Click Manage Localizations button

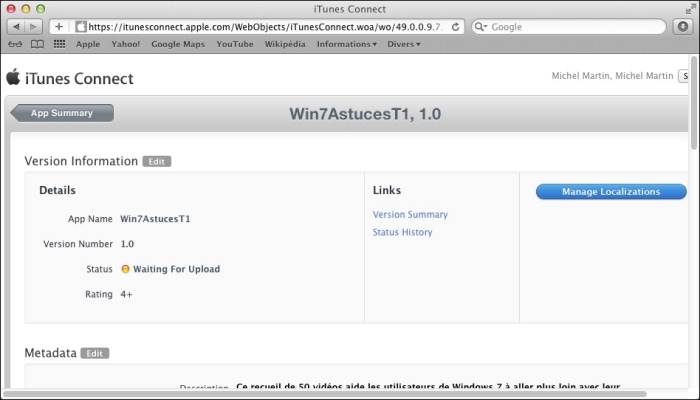pos(611,192)
